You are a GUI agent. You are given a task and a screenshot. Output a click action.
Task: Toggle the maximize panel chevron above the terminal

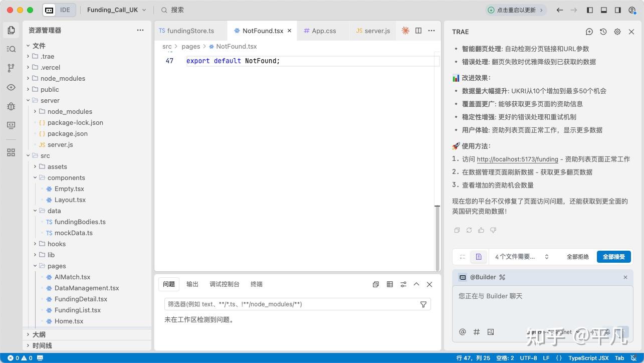(416, 284)
